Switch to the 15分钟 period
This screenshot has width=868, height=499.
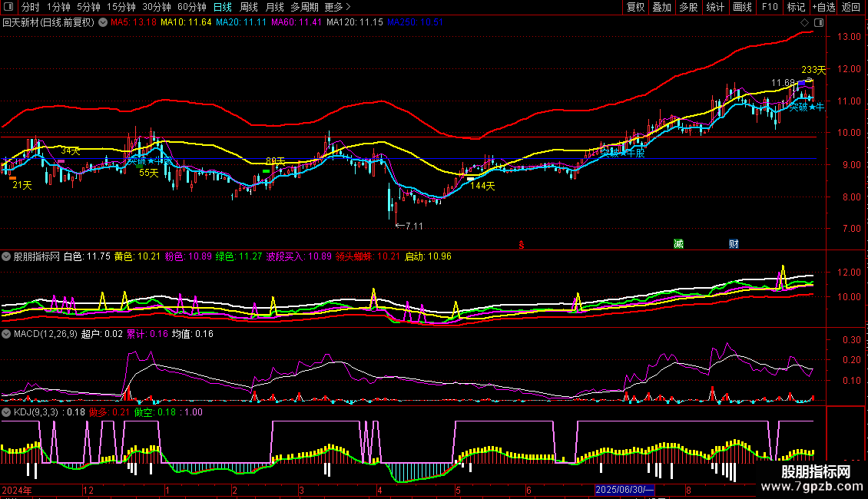pos(121,7)
